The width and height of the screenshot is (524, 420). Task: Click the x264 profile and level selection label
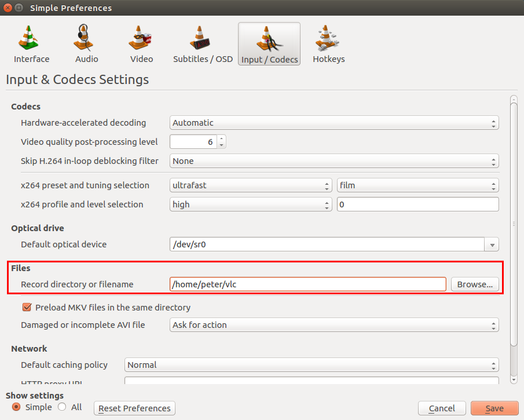coord(82,204)
